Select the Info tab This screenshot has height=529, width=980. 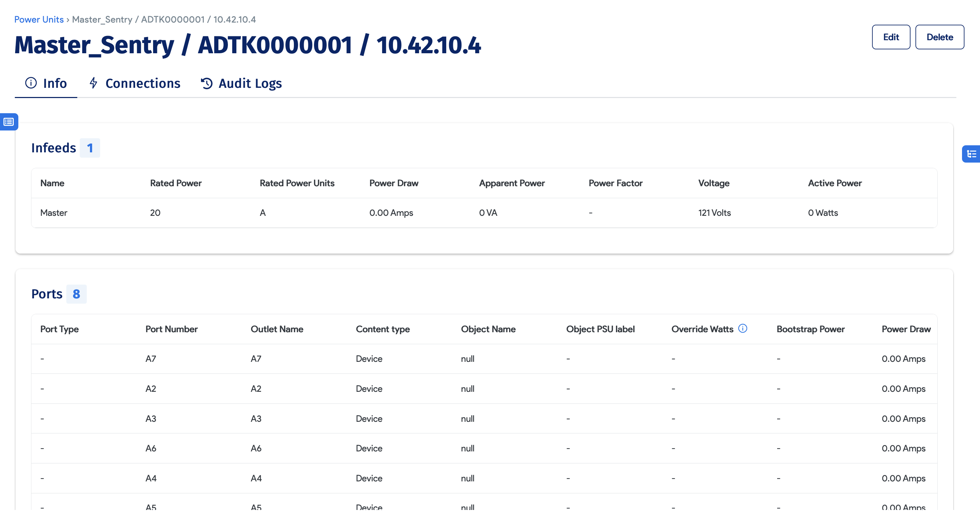click(x=55, y=83)
